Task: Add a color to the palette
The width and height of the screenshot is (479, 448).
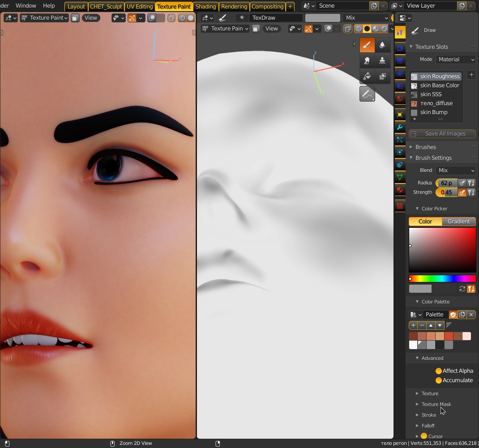Action: 413,325
